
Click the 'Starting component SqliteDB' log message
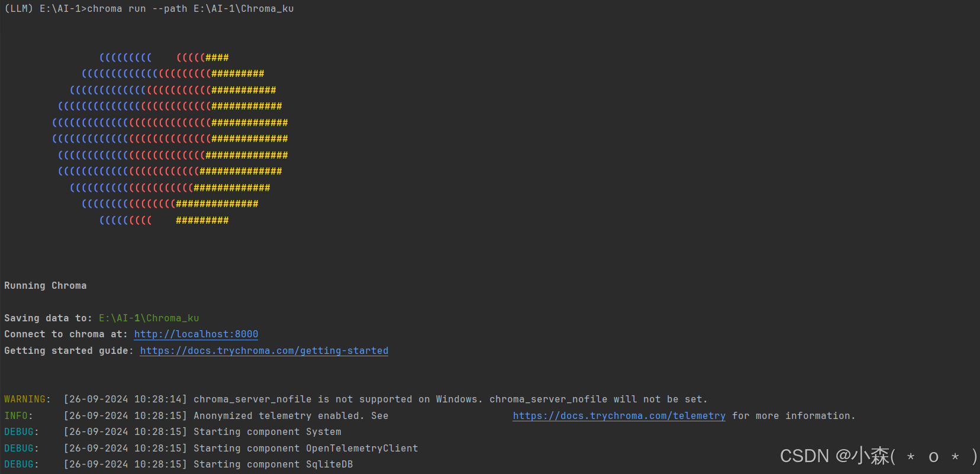[x=273, y=465]
